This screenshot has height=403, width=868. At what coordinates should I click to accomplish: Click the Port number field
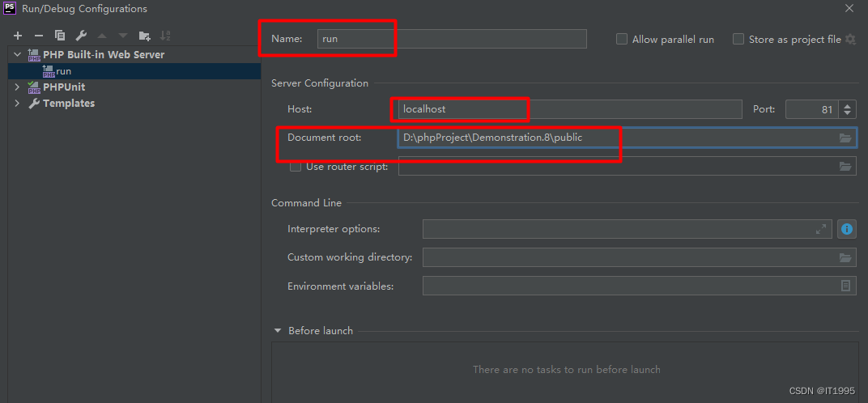[812, 109]
